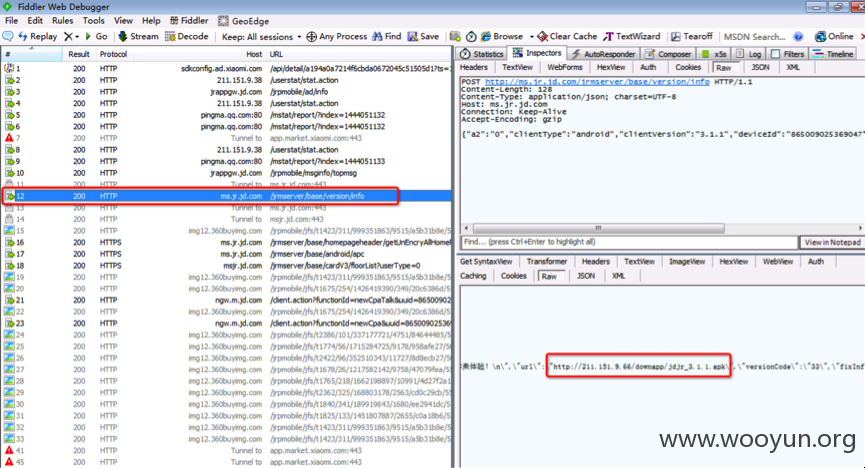865x468 pixels.
Task: Open Find with binoculars icon
Action: (x=387, y=36)
